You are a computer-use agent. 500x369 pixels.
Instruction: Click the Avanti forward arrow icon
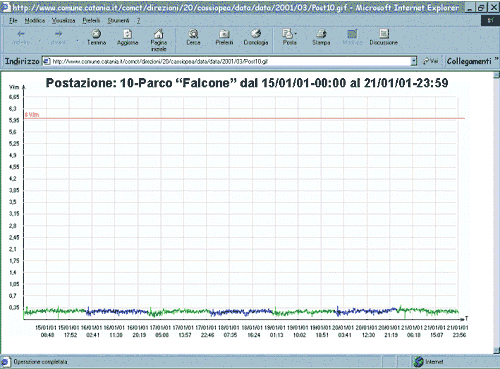[x=58, y=34]
